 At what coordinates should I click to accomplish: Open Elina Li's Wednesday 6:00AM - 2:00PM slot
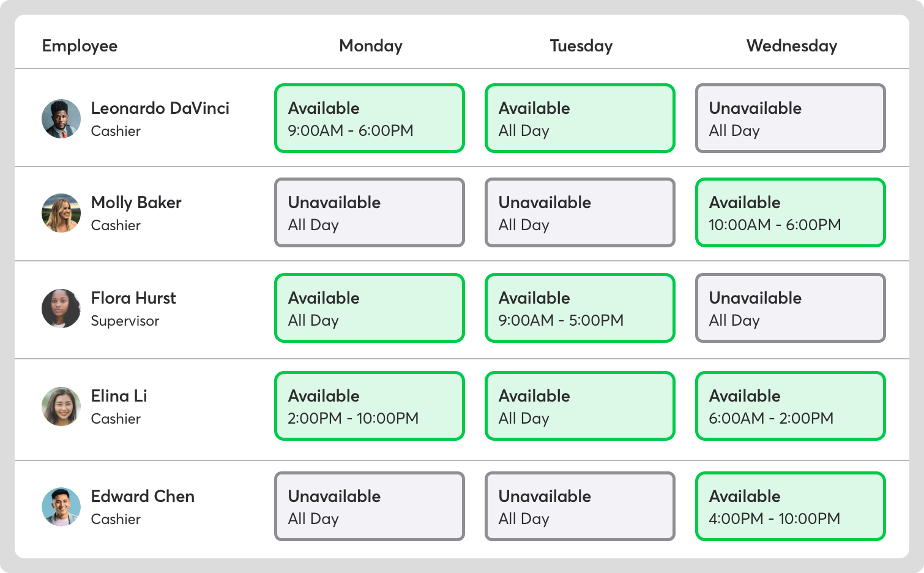790,406
